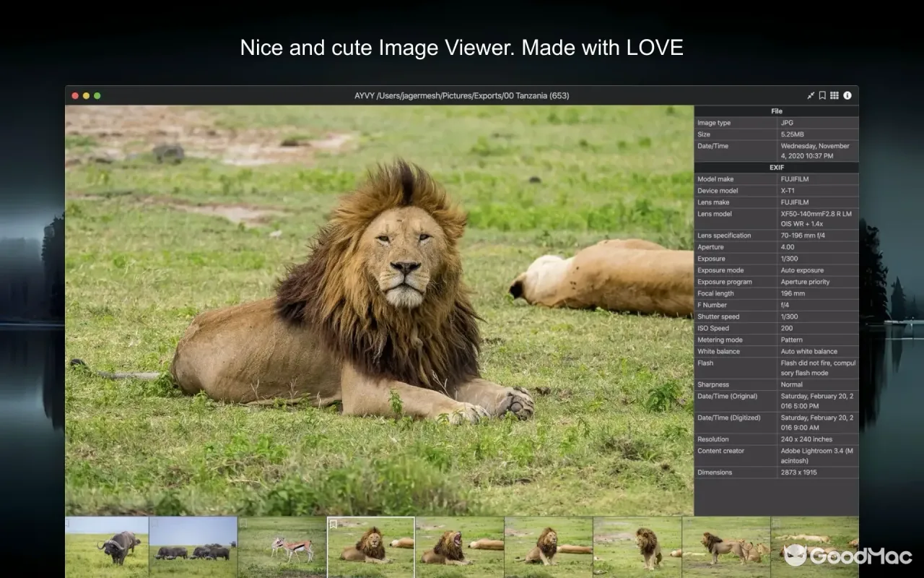Toggle the info panel with the i icon
Screen dimensions: 924x578
tap(847, 95)
